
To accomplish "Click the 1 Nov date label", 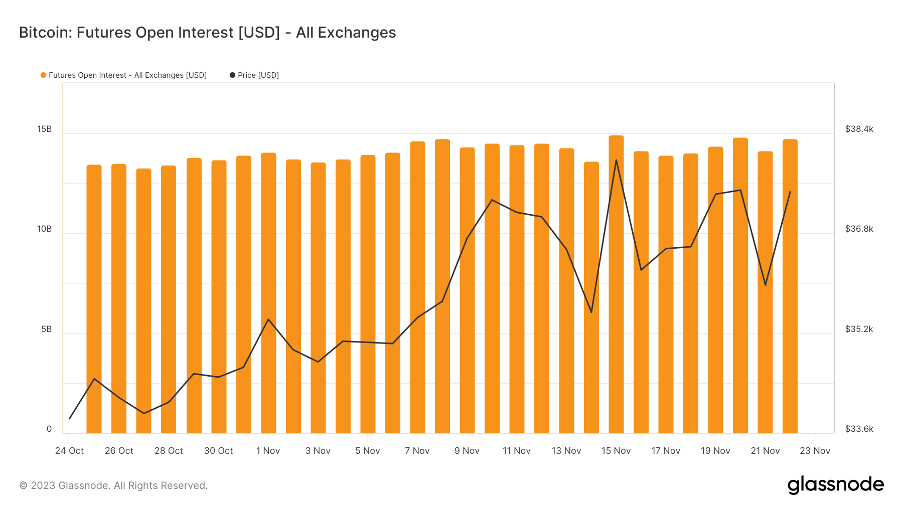I will tap(268, 450).
